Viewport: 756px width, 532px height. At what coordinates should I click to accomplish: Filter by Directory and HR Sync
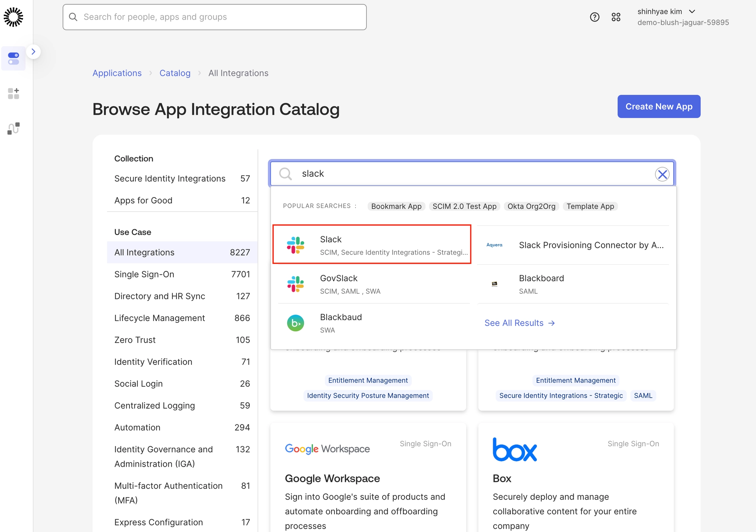[x=182, y=296]
